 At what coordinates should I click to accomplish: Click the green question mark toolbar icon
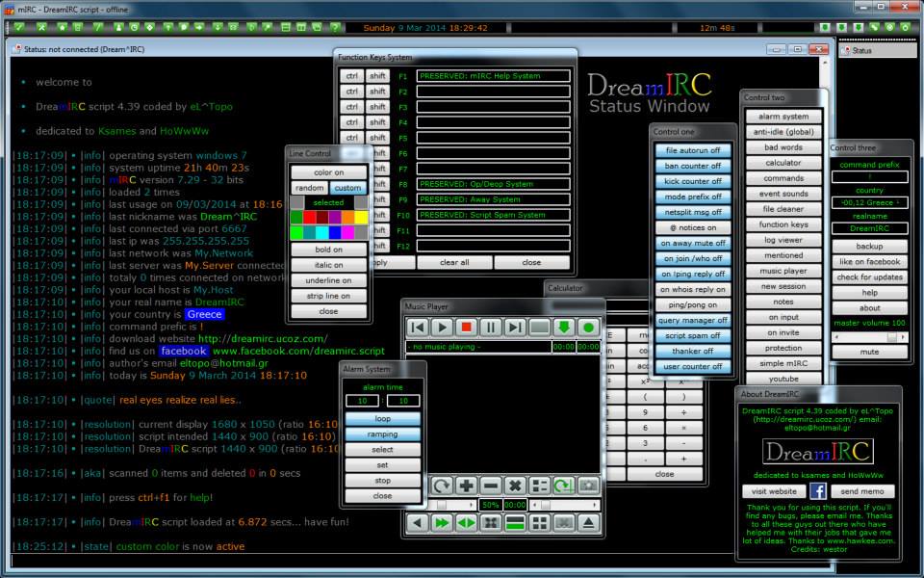pyautogui.click(x=335, y=27)
